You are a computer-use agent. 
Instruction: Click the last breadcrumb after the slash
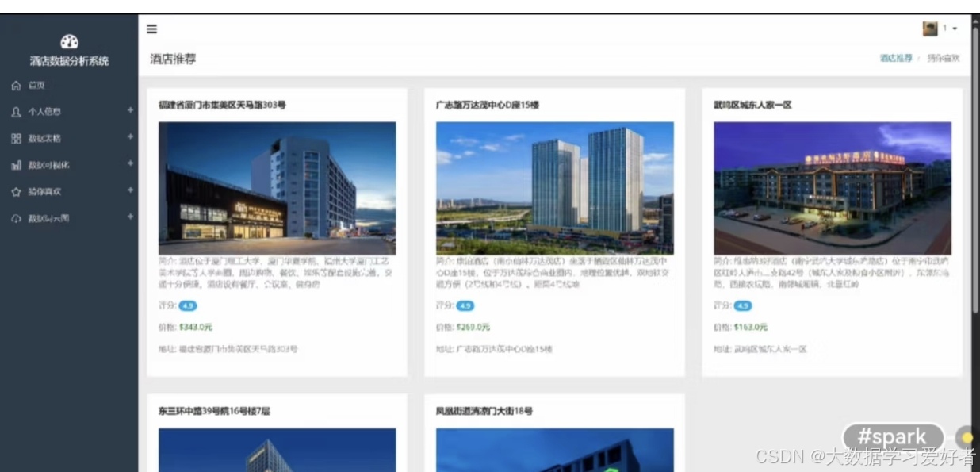tap(944, 58)
